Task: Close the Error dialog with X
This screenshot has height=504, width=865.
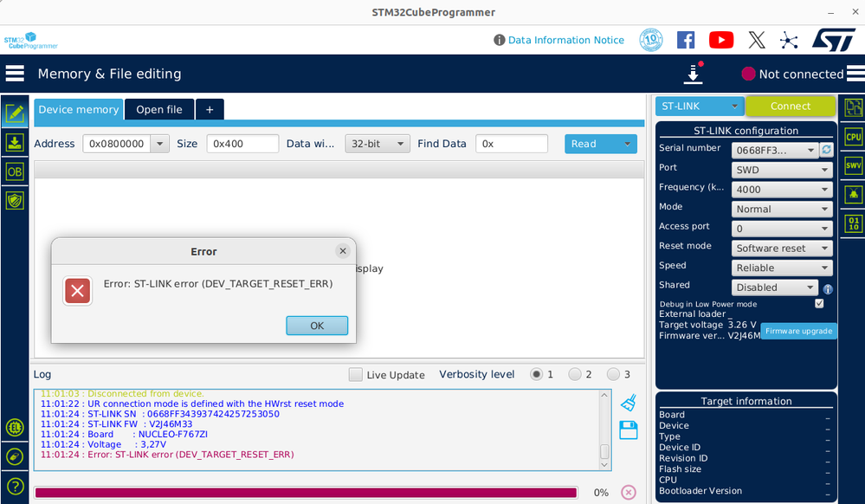Action: point(343,251)
